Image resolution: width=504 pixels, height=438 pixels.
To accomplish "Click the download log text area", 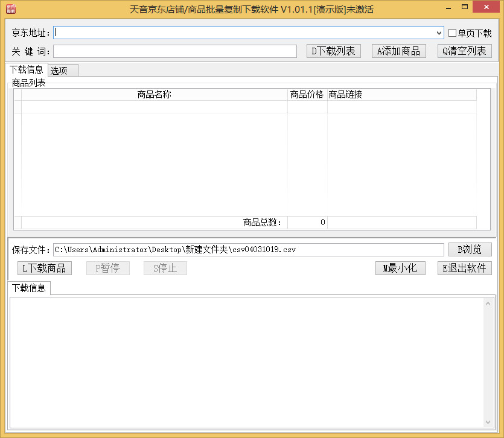I will (247, 363).
